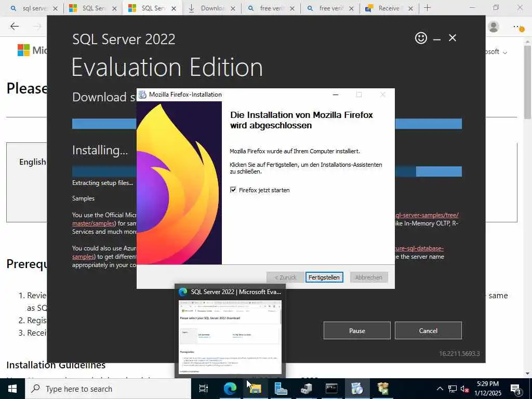
Task: Uncheck Firefox jetzt starten checkbox
Action: pyautogui.click(x=233, y=190)
